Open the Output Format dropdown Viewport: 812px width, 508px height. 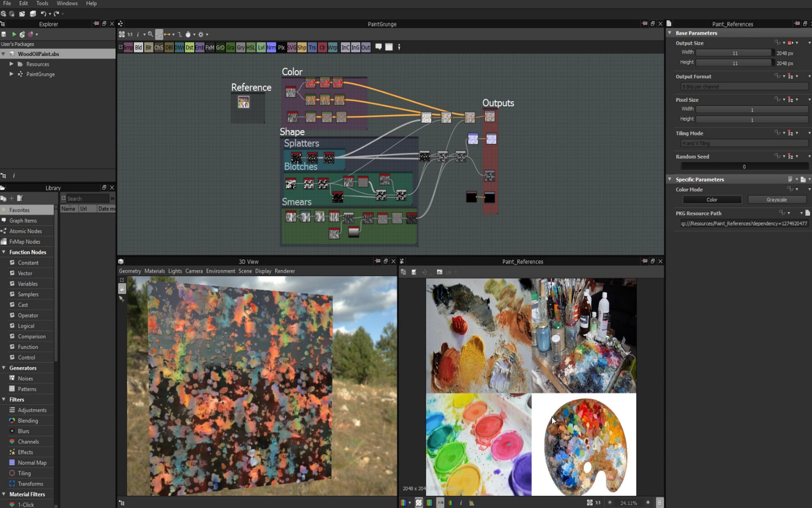pos(744,86)
